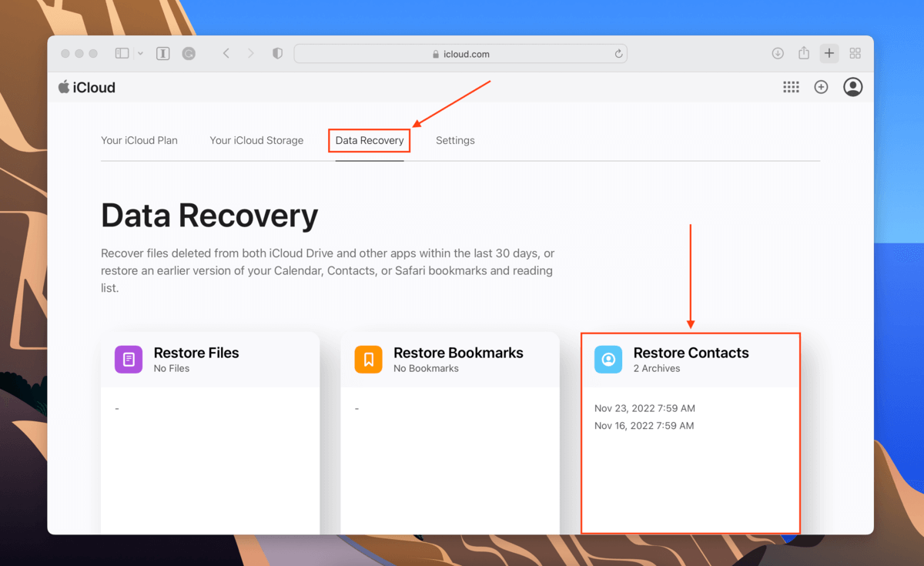Show the tab overview grid
The width and height of the screenshot is (924, 566).
(x=855, y=53)
